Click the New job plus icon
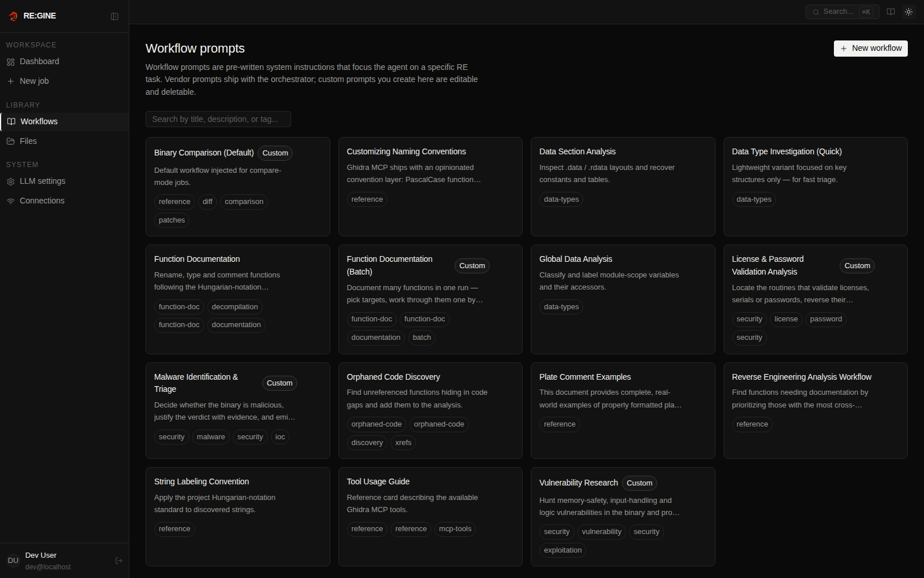This screenshot has height=578, width=924. 10,81
